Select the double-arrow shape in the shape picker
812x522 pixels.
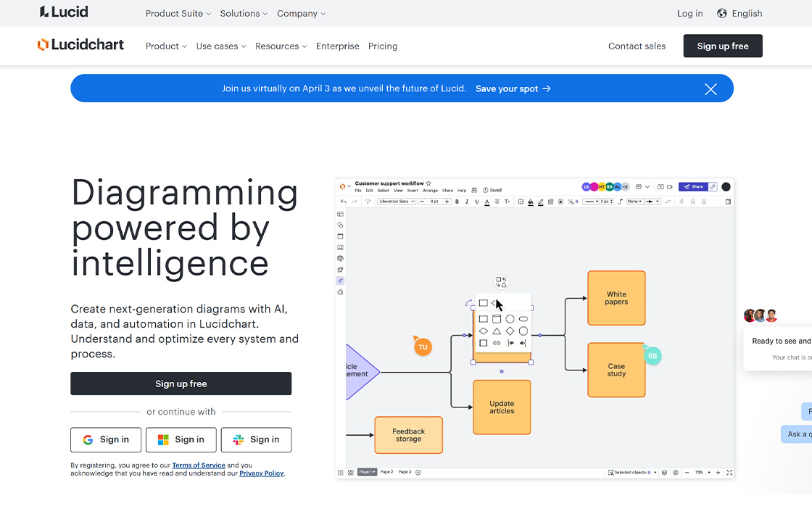tap(497, 343)
